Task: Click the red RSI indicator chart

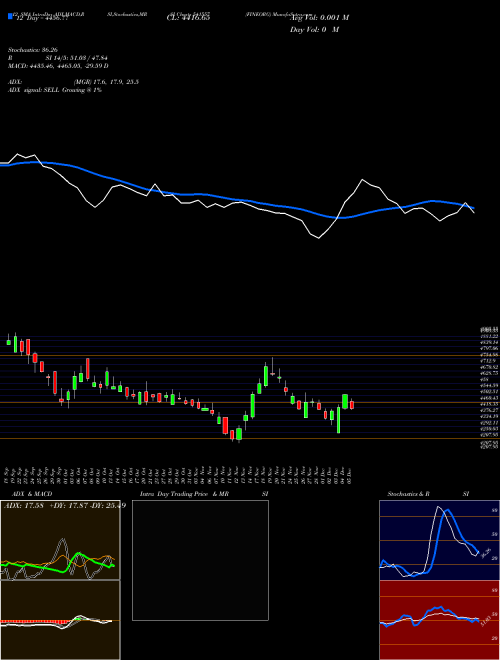Action: (x=439, y=620)
